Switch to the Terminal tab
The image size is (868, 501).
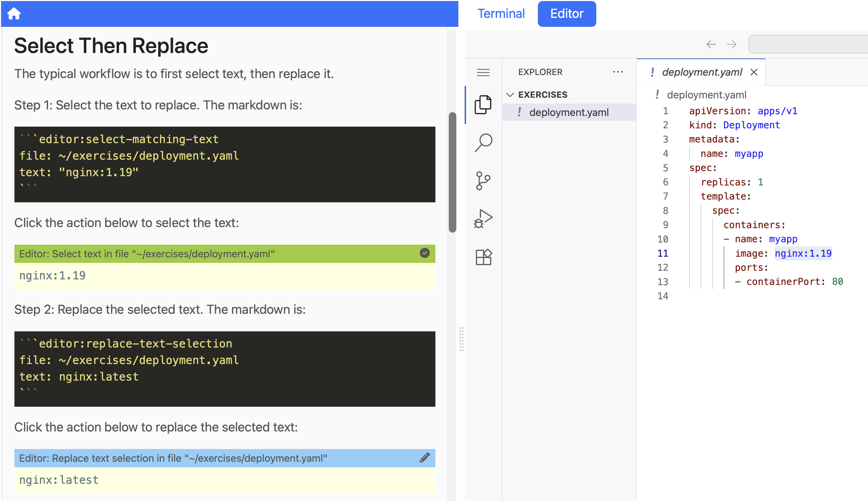coord(501,13)
